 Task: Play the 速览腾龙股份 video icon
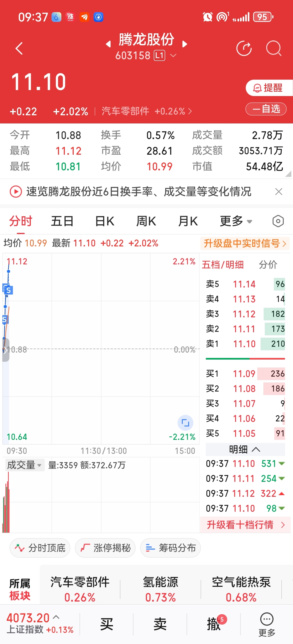(16, 192)
